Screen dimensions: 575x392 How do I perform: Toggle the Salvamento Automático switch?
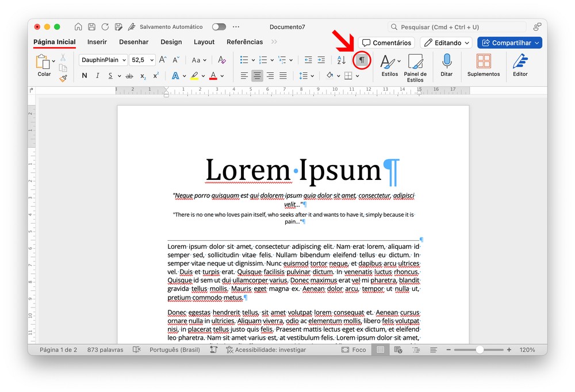pos(218,27)
